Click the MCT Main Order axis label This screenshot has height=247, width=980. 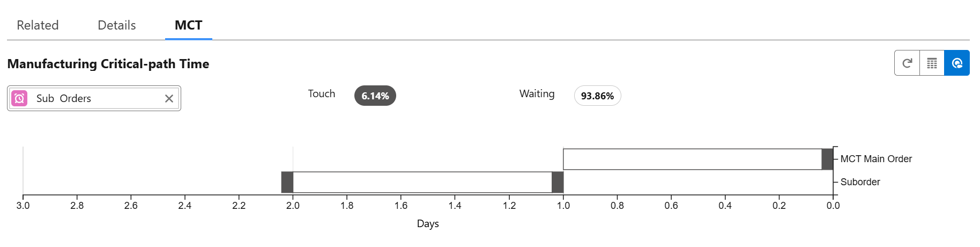pos(876,159)
